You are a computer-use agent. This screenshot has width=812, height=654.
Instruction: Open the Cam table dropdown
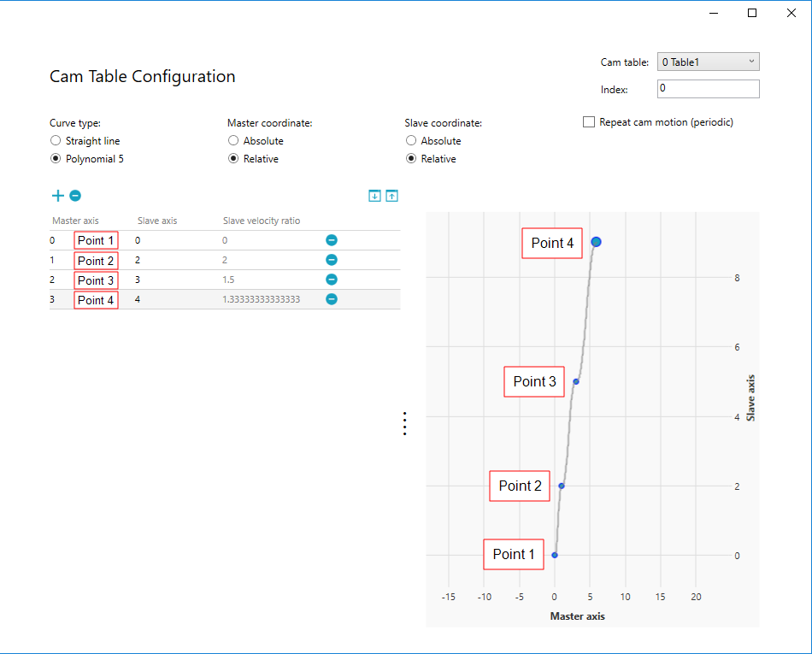tap(708, 62)
